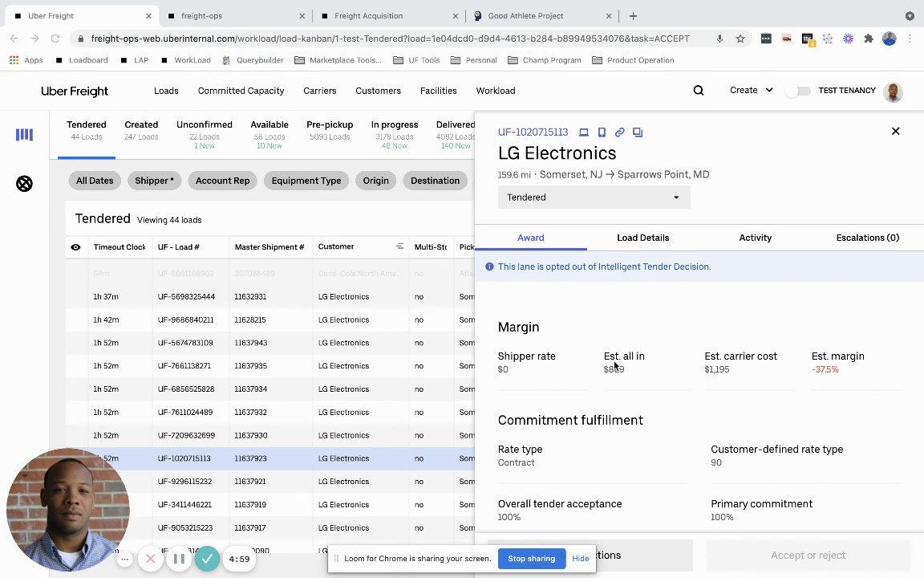Open the All Dates filter
The width and height of the screenshot is (924, 578).
(x=95, y=181)
